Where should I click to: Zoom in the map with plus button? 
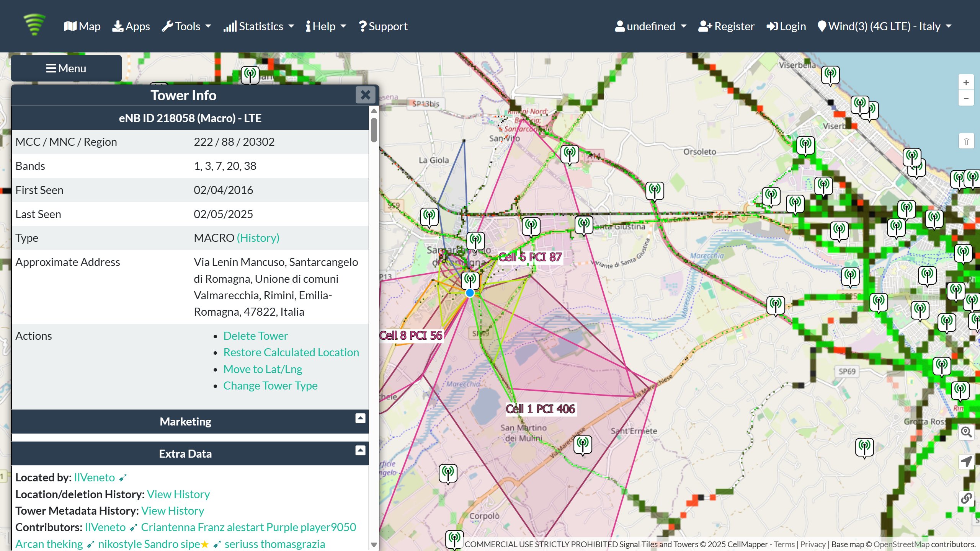coord(966,83)
